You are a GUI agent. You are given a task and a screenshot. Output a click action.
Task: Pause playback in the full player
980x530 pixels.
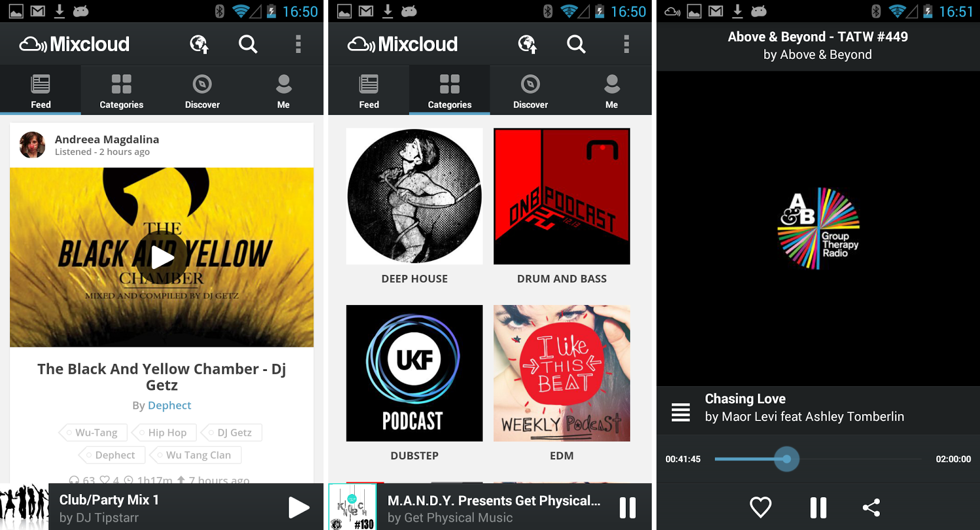coord(819,507)
